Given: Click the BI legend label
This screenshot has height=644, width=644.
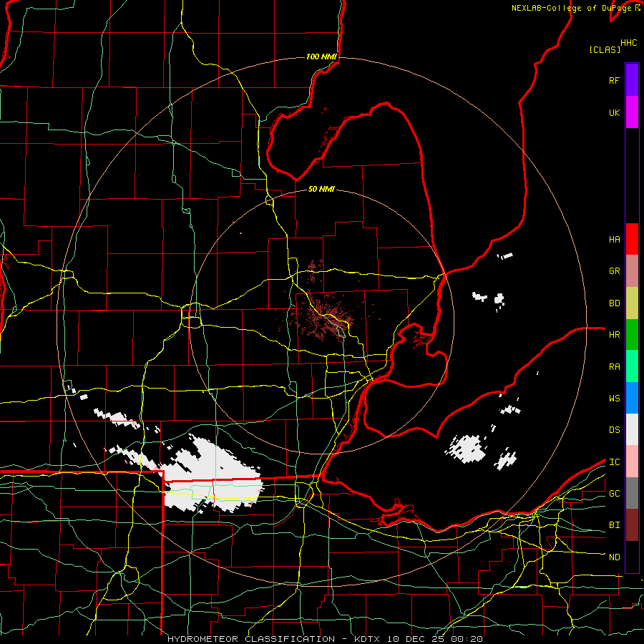Looking at the screenshot, I should click(x=614, y=525).
